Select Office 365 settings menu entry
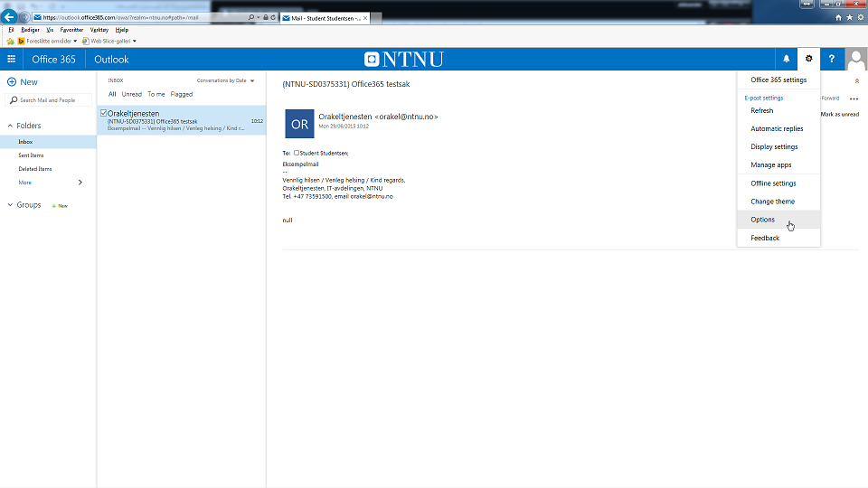 coord(778,80)
